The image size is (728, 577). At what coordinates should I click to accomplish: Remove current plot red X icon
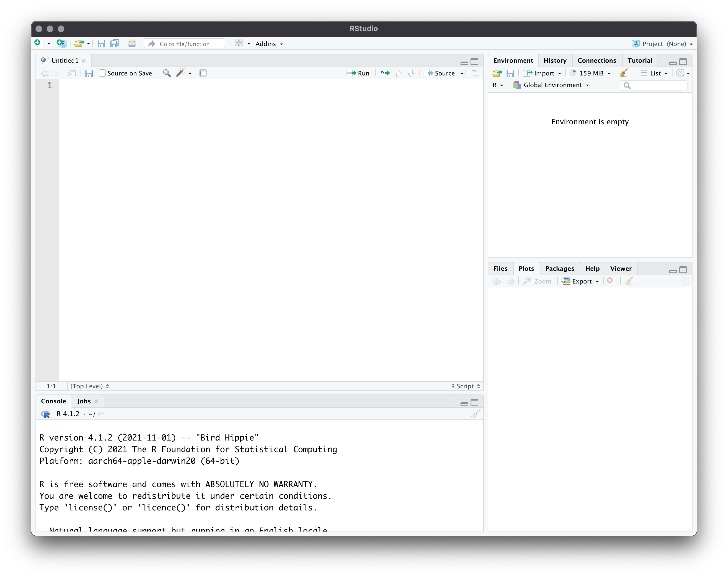[x=610, y=280]
